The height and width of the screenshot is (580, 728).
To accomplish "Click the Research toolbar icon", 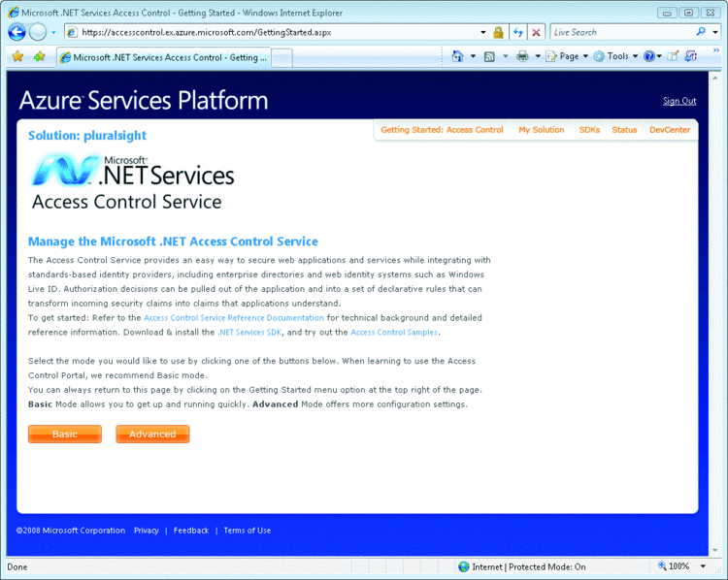I will (x=691, y=56).
